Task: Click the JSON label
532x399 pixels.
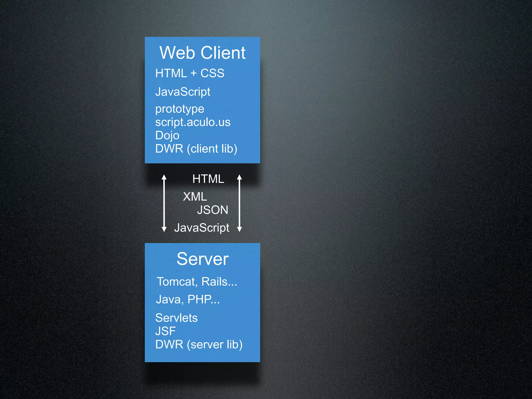Action: pos(212,210)
